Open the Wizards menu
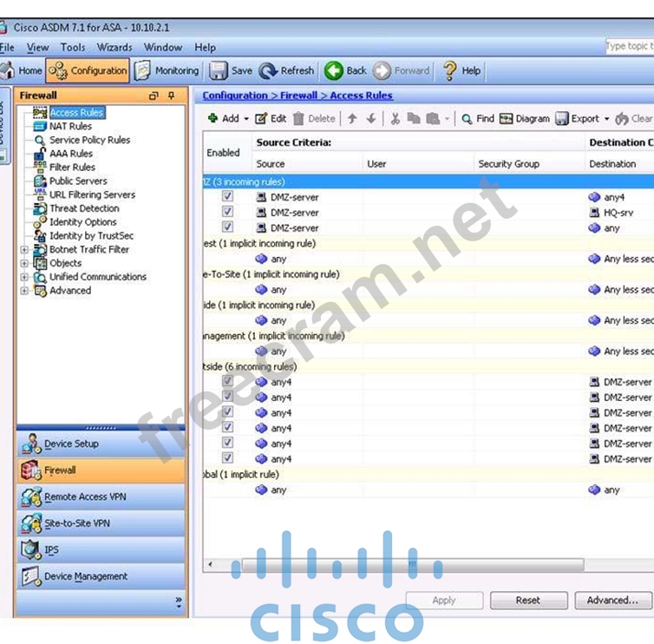The image size is (654, 644). pyautogui.click(x=114, y=48)
